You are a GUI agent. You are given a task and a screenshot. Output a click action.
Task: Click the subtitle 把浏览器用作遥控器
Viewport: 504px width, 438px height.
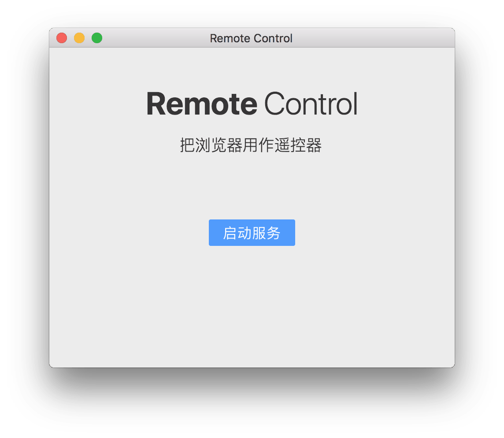(251, 145)
